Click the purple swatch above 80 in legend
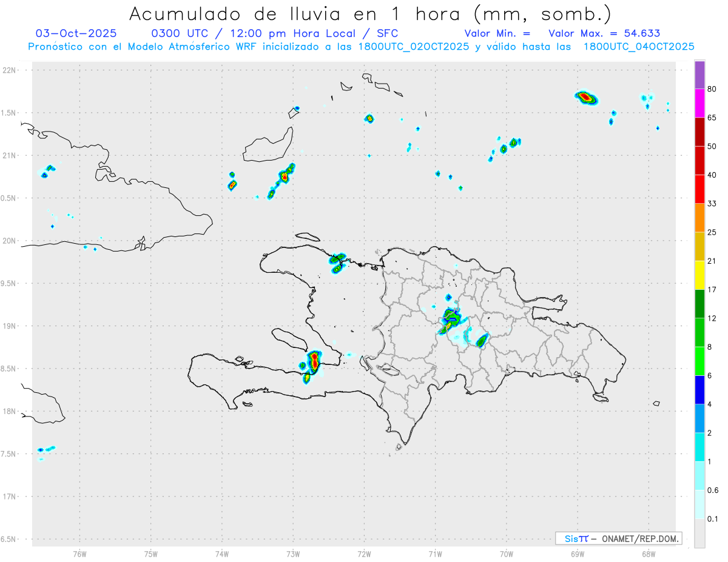Screen dimensions: 728x562 coord(699,75)
